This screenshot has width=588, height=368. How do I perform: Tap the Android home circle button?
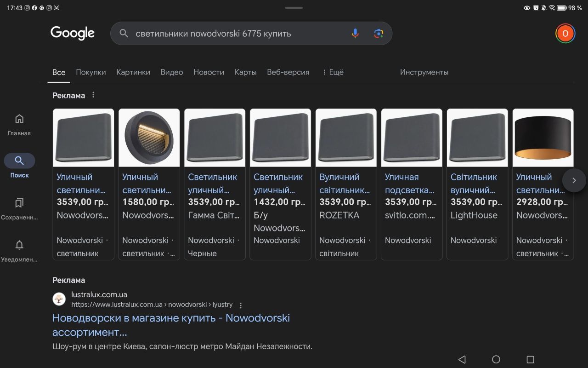(496, 359)
